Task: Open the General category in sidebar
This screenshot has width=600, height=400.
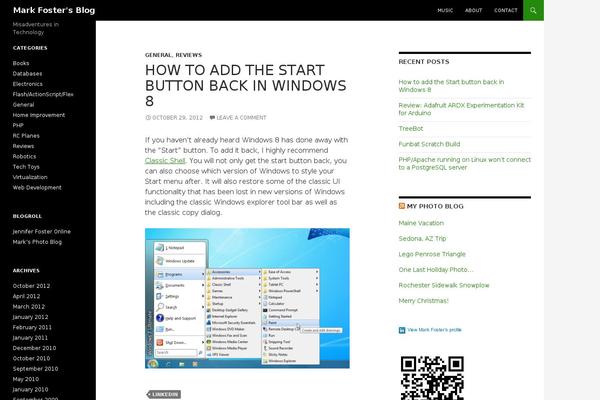Action: click(23, 104)
